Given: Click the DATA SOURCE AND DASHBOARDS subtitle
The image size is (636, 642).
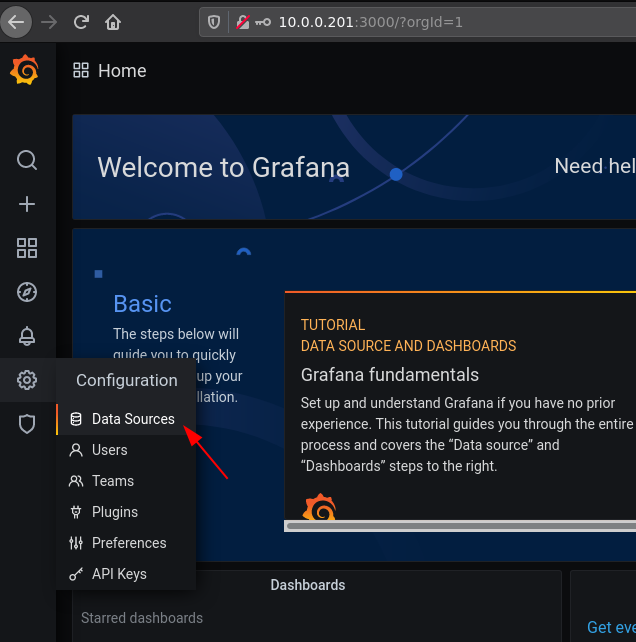Looking at the screenshot, I should coord(408,346).
